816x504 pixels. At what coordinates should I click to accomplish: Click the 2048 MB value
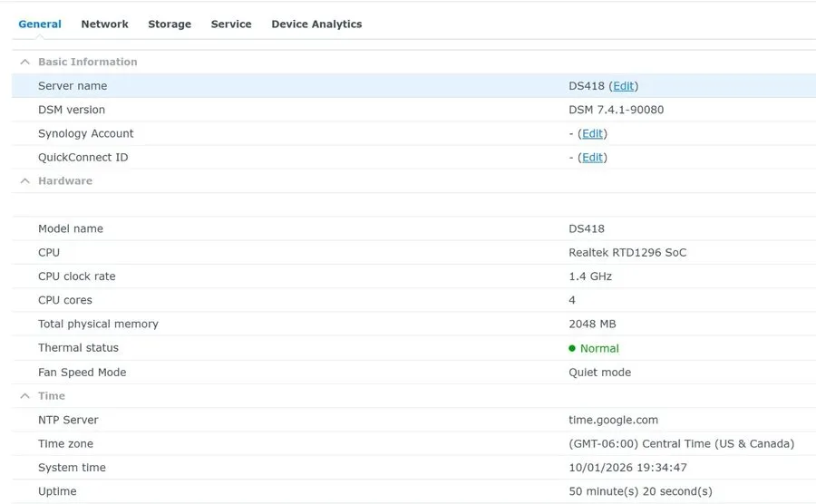pyautogui.click(x=592, y=324)
